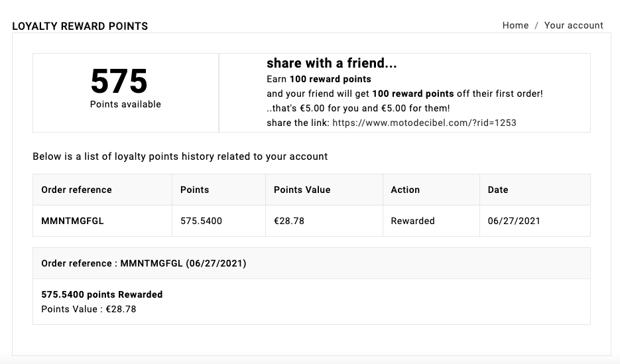Click the 575.5400 points table cell

[201, 221]
